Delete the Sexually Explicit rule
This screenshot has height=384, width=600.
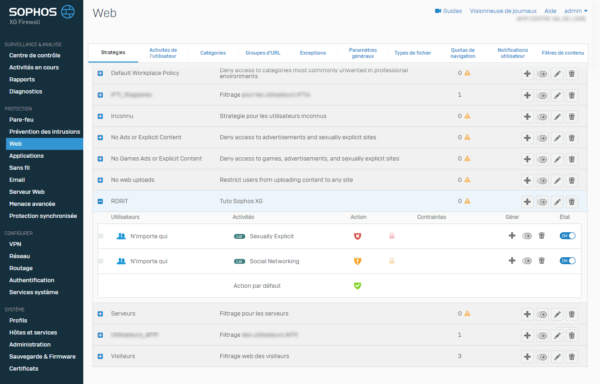(x=541, y=236)
